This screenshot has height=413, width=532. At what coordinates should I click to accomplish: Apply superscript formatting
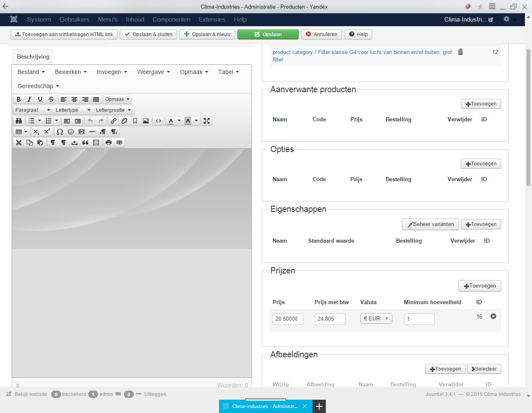tap(47, 132)
